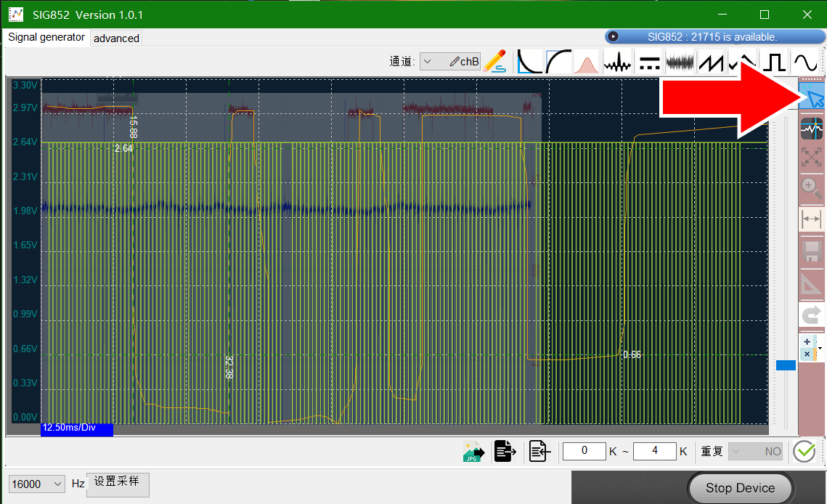This screenshot has width=827, height=504.
Task: Insert exponential decay curve waveform
Action: pos(529,62)
